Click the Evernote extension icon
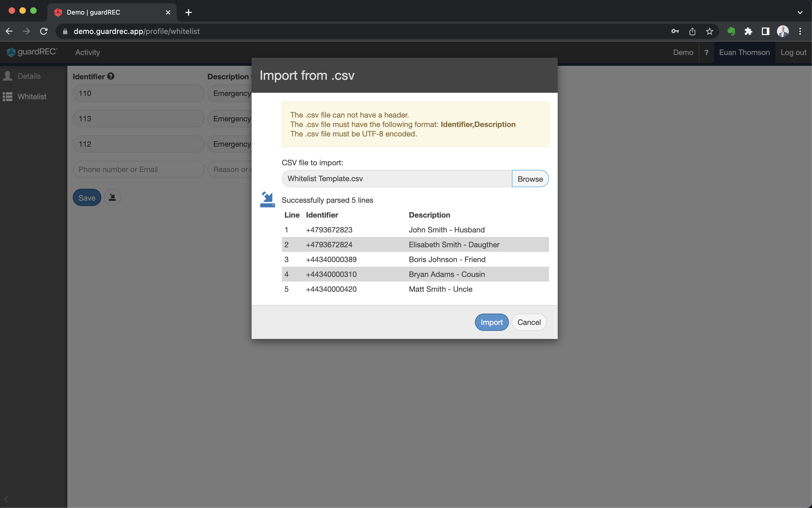This screenshot has width=812, height=508. 731,31
